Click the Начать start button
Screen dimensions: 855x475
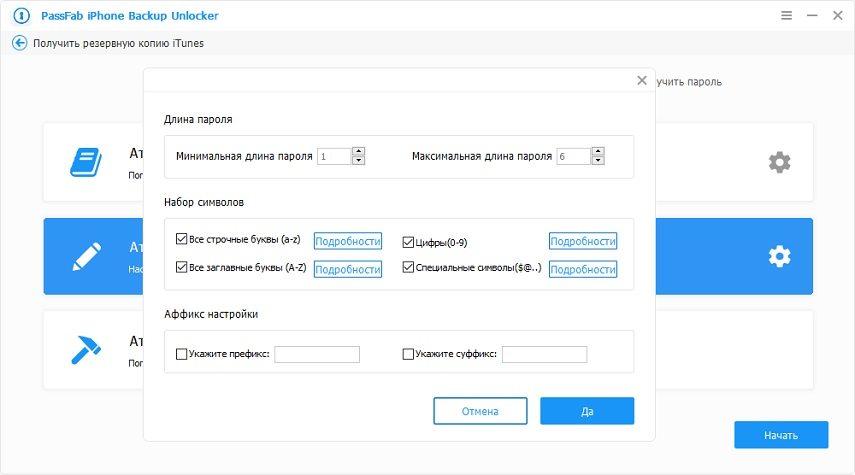[x=781, y=435]
